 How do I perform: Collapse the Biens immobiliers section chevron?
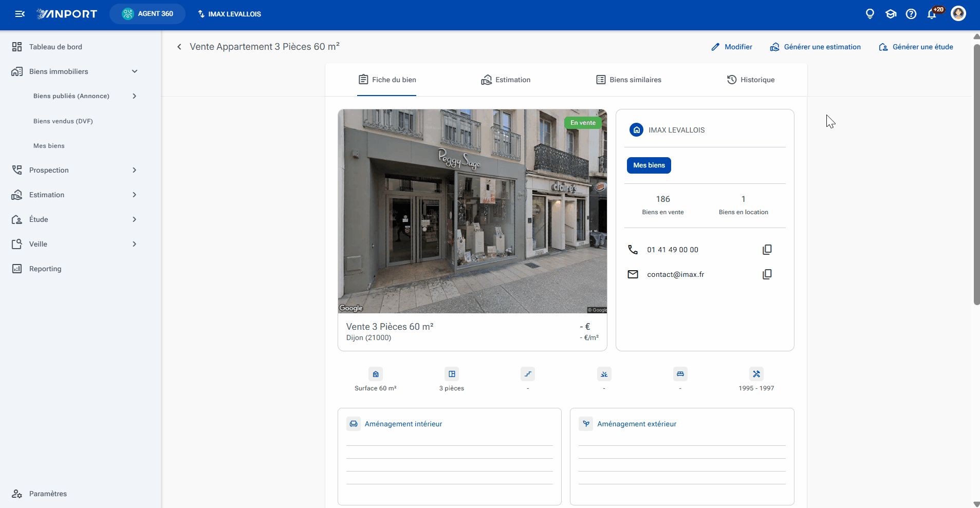tap(135, 71)
